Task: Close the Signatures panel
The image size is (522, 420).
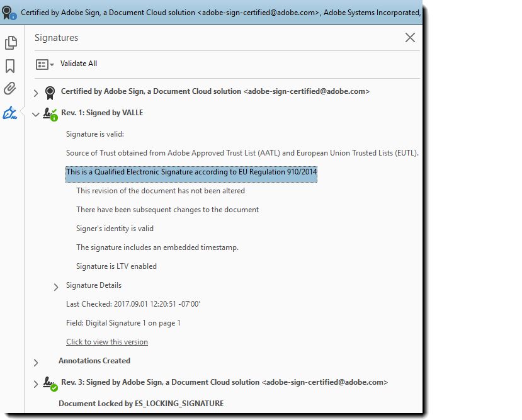Action: coord(410,38)
